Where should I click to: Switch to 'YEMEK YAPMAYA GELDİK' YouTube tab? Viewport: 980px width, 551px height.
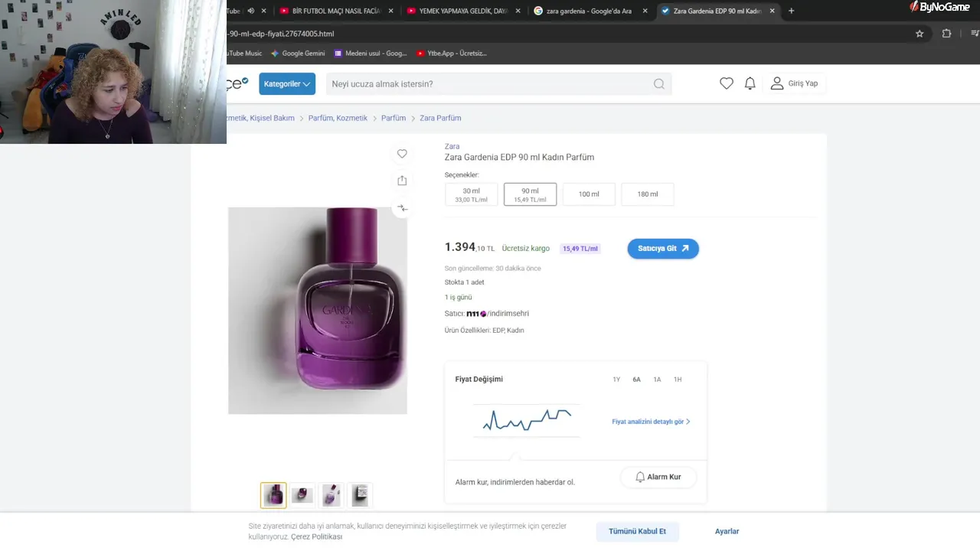click(x=463, y=11)
